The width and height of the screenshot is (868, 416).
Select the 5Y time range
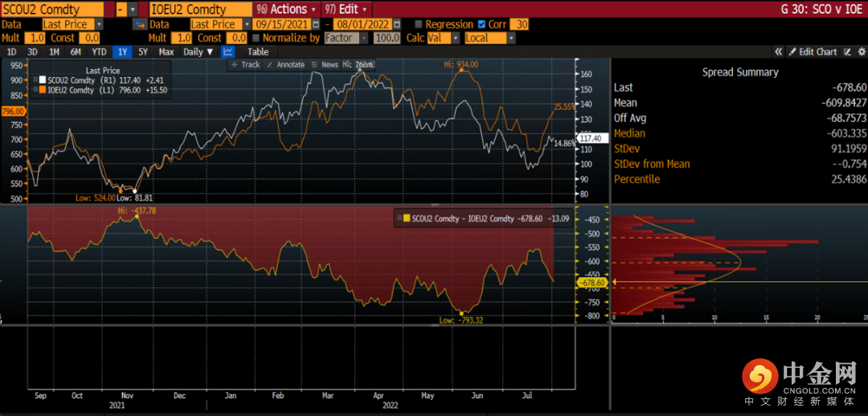coord(143,51)
